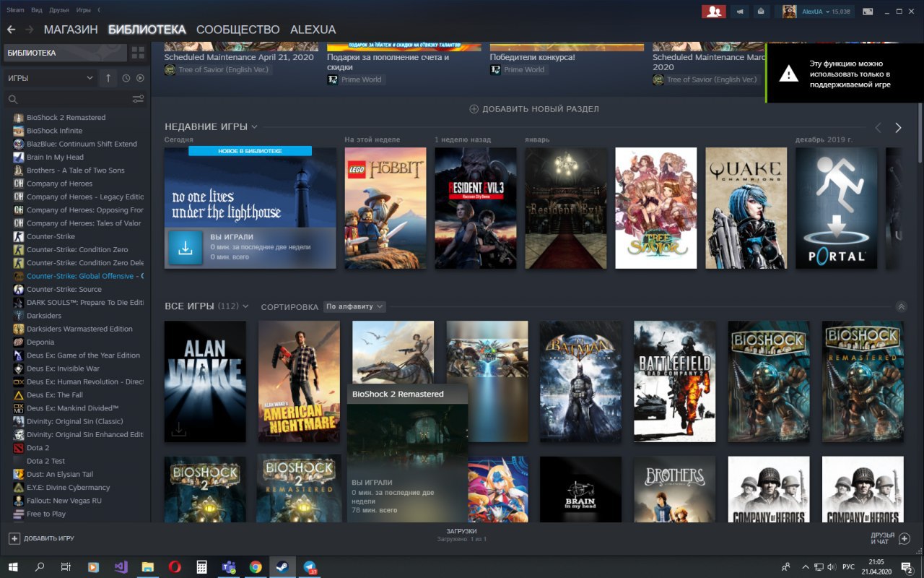Open the inbox envelope icon
924x578 pixels.
pyautogui.click(x=761, y=12)
